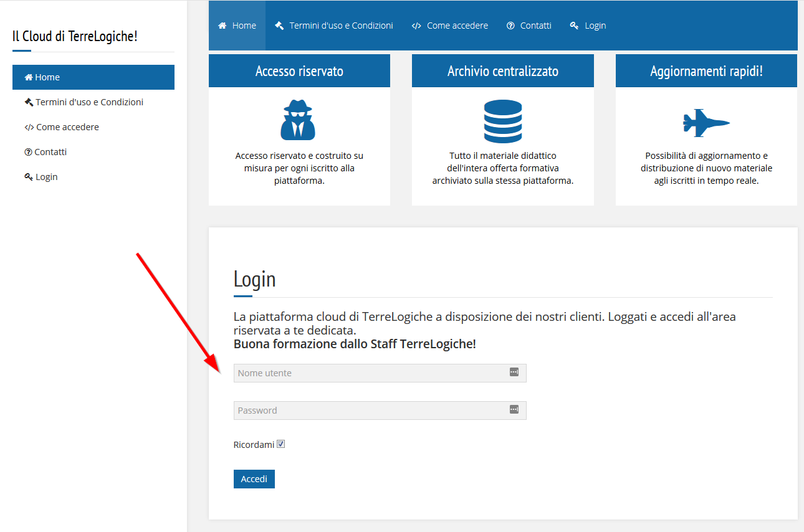Click the house icon in the top navigation bar
The width and height of the screenshot is (804, 532).
tap(223, 26)
